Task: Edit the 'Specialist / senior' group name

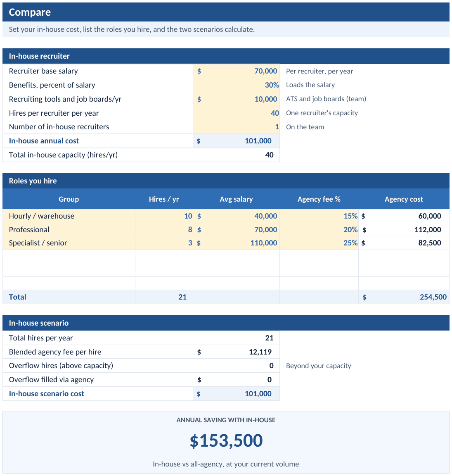Action: [69, 243]
